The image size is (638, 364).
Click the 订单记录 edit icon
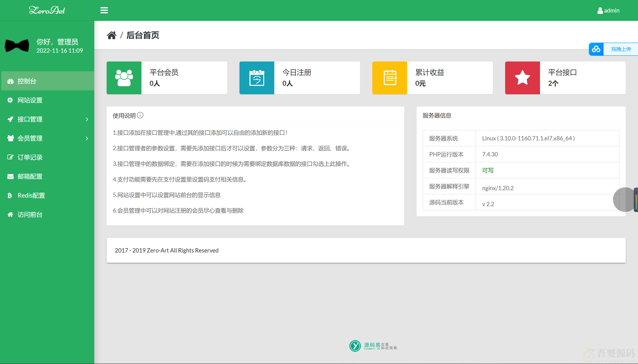(x=10, y=157)
